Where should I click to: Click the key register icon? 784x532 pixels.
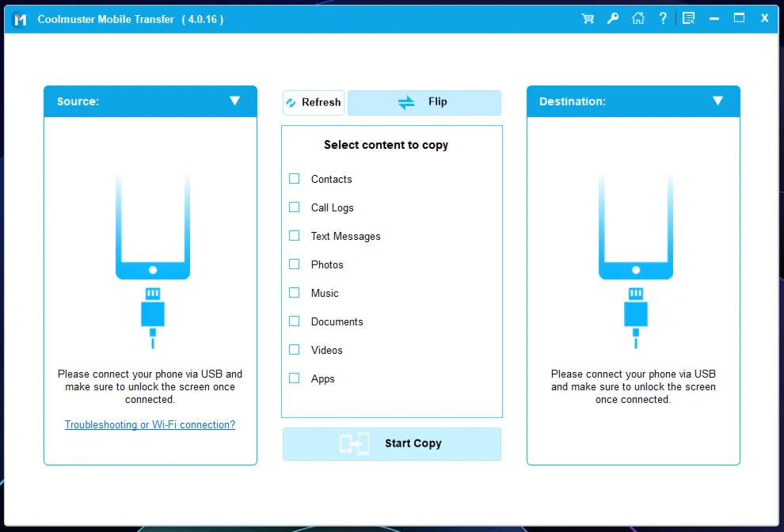tap(612, 19)
